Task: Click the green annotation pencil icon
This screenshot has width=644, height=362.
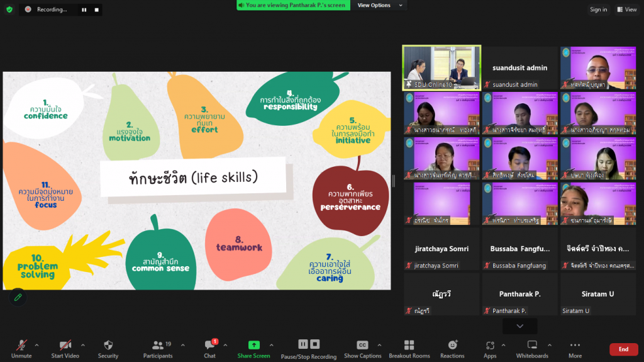Action: [18, 297]
